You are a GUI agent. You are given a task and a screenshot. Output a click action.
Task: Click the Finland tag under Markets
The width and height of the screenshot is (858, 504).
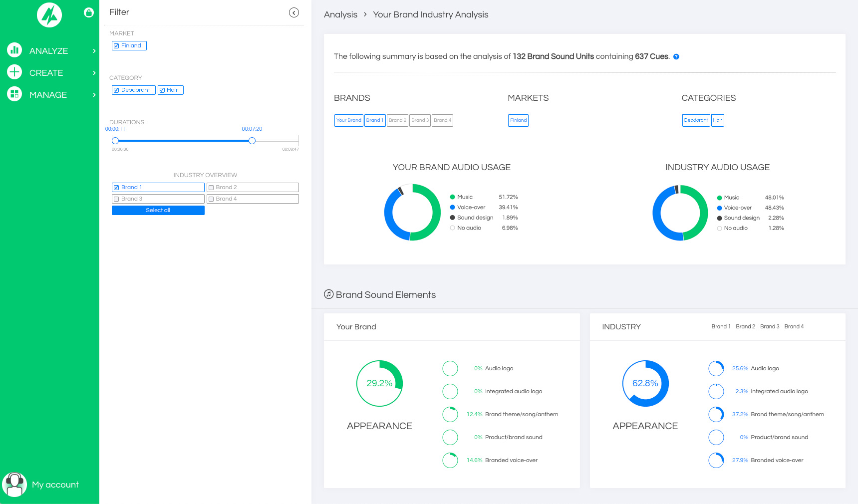(x=519, y=120)
